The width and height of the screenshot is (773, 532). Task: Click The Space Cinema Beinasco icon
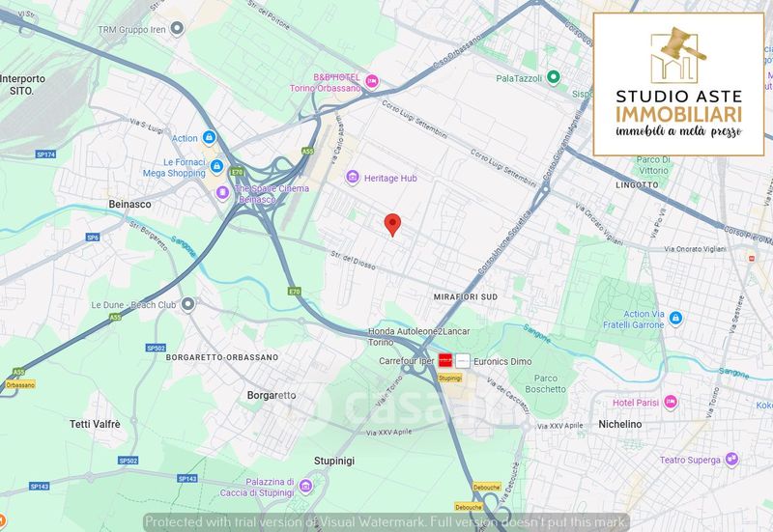(223, 192)
